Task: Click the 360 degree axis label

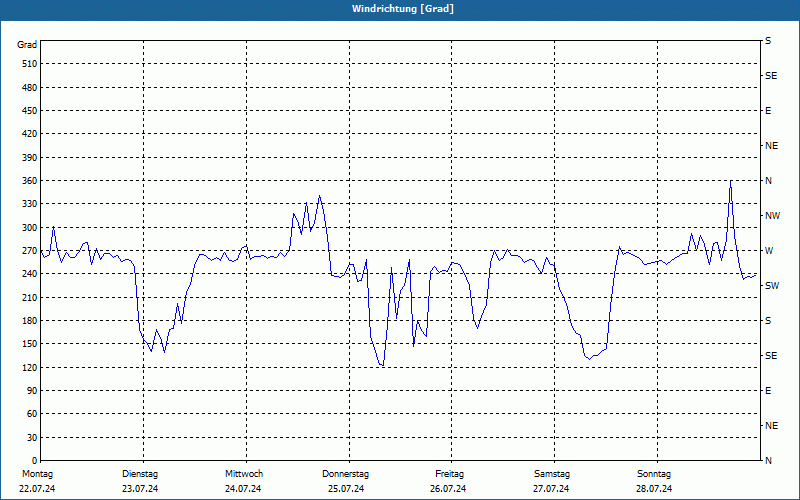Action: click(x=30, y=181)
